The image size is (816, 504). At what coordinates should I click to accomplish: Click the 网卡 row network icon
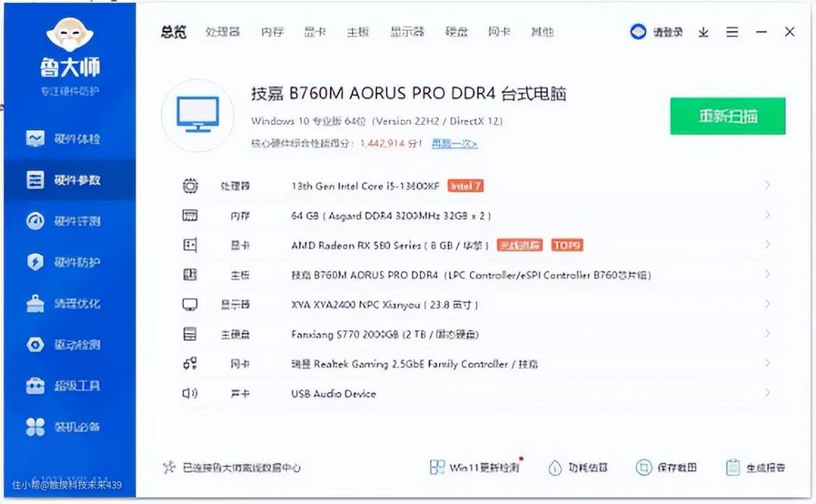pyautogui.click(x=190, y=363)
